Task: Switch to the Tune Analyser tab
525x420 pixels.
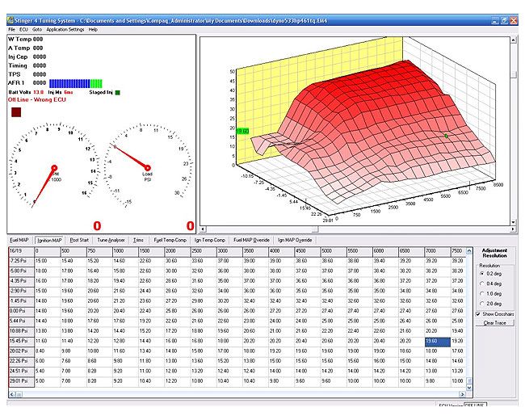Action: tap(111, 240)
